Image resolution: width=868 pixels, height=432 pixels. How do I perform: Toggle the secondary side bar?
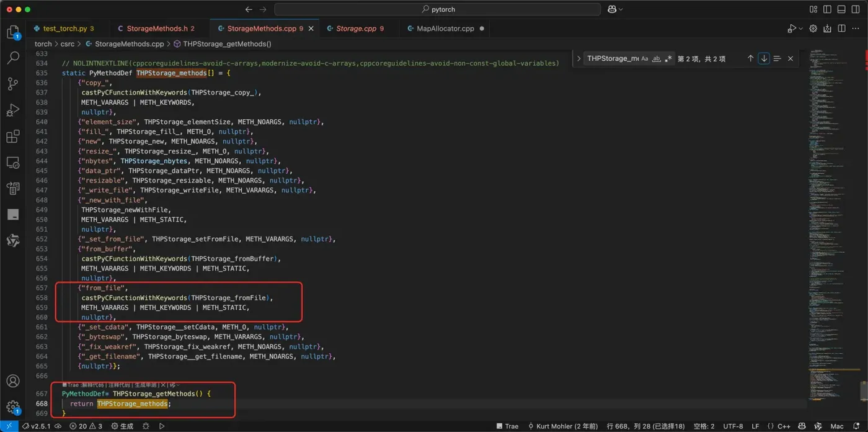point(854,9)
